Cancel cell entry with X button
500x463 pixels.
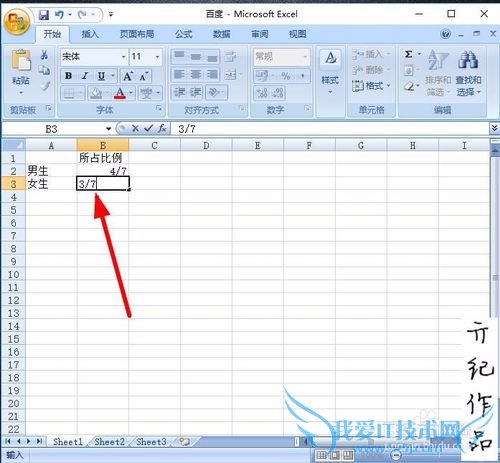coord(135,129)
